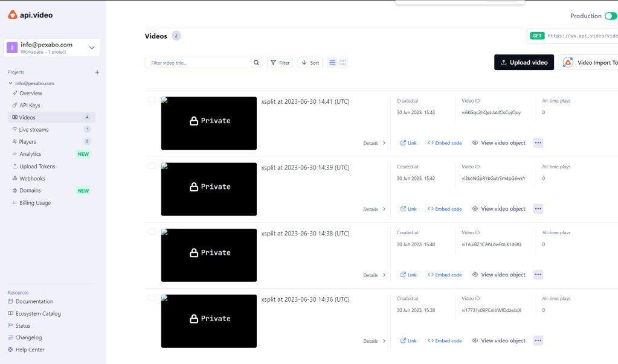Open more options for video 14:39
This screenshot has width=618, height=364.
pos(538,209)
